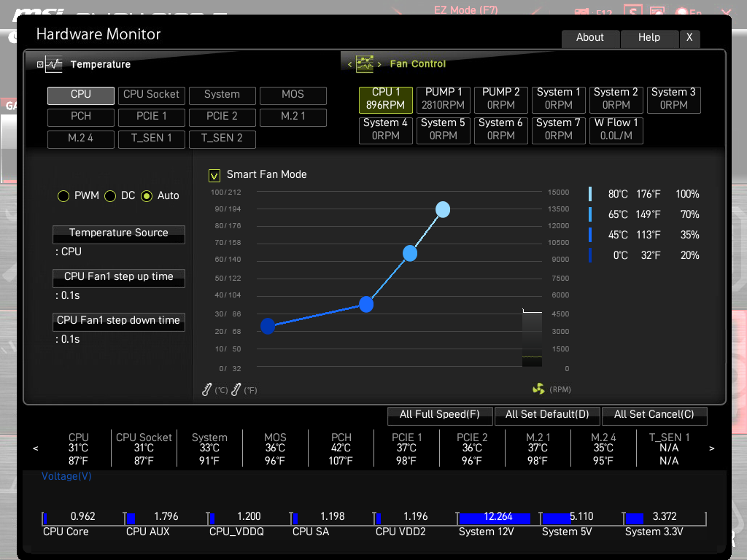Open the About tab
747x560 pixels.
pyautogui.click(x=590, y=38)
